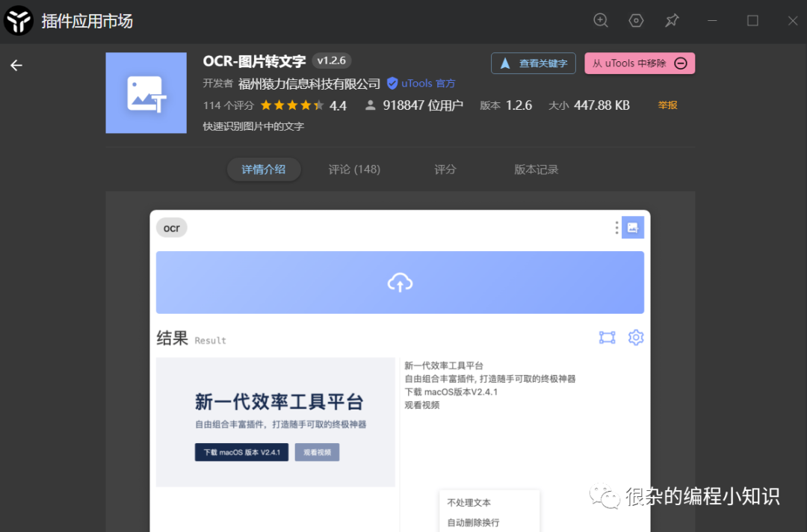Click the 快速识别图片中的文字 description
807x532 pixels.
tap(253, 126)
